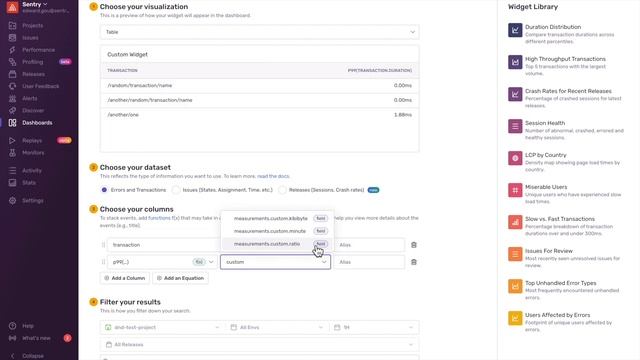This screenshot has width=640, height=360.
Task: Click the Slow vs. Fast Transactions icon
Action: tap(515, 222)
